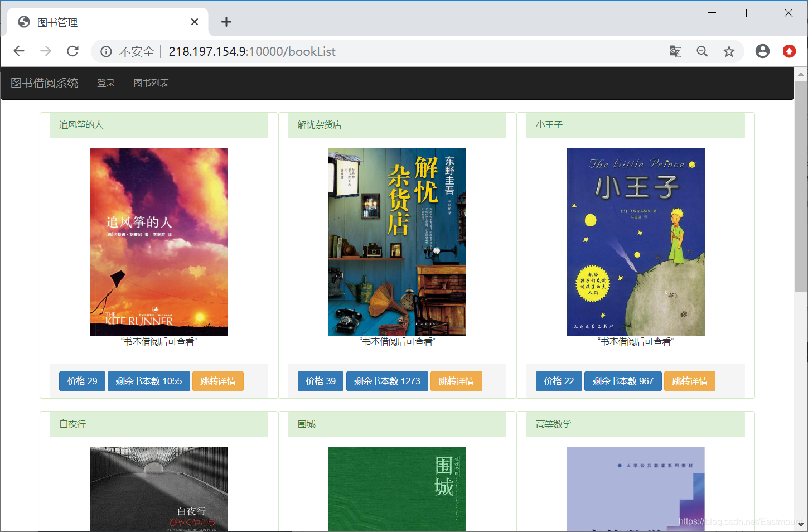The height and width of the screenshot is (532, 808).
Task: Close the 图书管理 tab
Action: tap(195, 22)
